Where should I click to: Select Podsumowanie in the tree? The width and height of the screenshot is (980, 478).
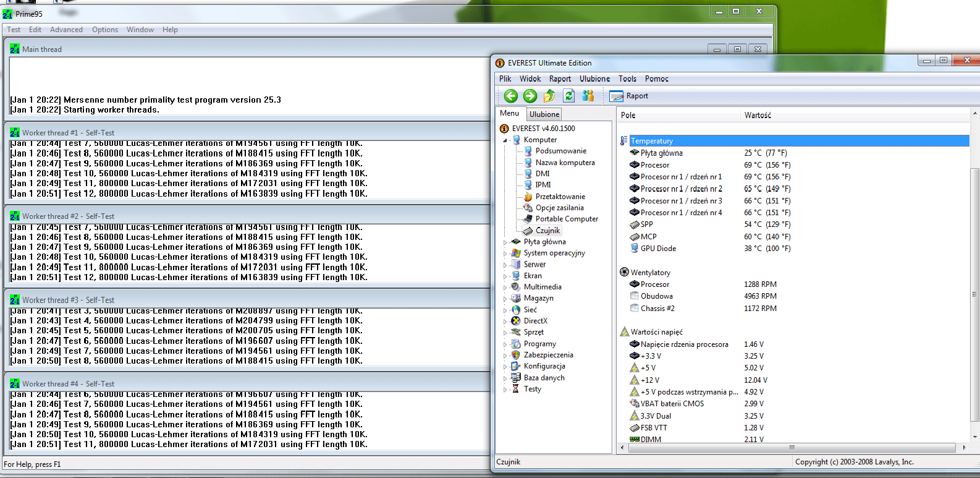click(x=561, y=151)
